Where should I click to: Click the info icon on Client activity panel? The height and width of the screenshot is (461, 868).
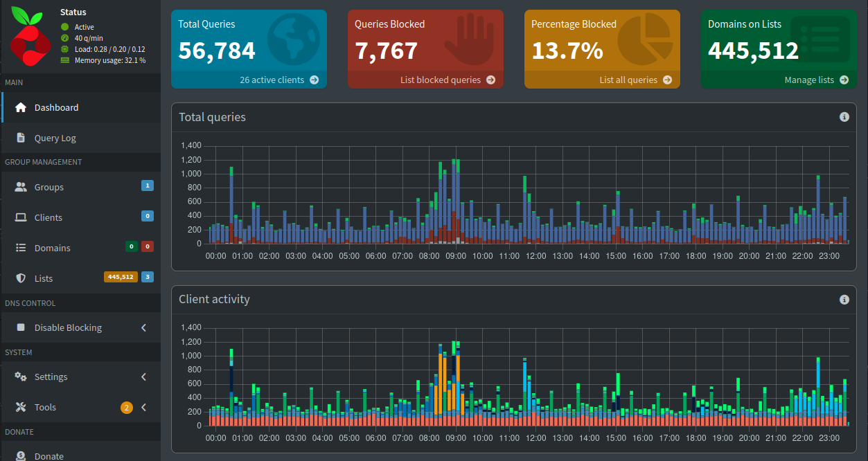tap(844, 300)
